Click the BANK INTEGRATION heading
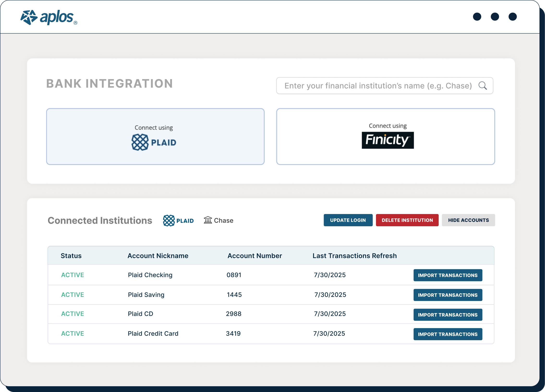The height and width of the screenshot is (392, 545). [109, 84]
